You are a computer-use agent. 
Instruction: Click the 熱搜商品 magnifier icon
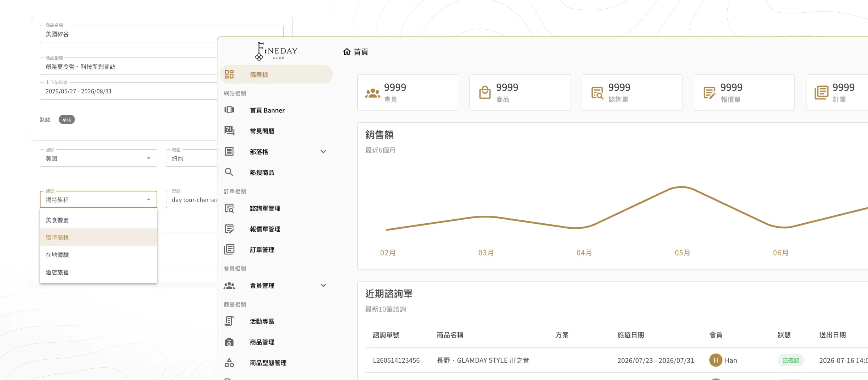click(x=229, y=172)
